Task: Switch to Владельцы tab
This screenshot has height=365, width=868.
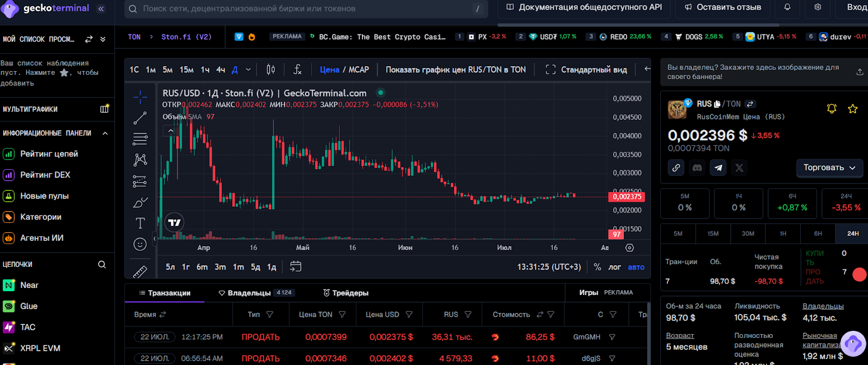Action: pos(256,293)
